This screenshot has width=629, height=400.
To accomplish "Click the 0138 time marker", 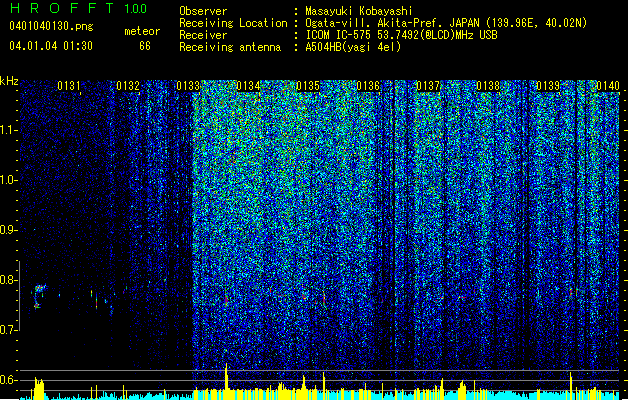I will point(488,86).
